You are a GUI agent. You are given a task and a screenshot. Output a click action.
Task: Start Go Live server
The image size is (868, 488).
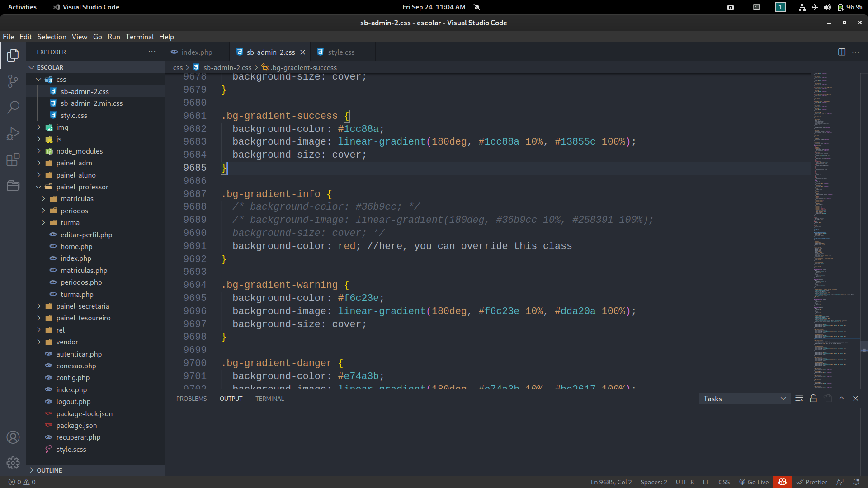coord(754,482)
